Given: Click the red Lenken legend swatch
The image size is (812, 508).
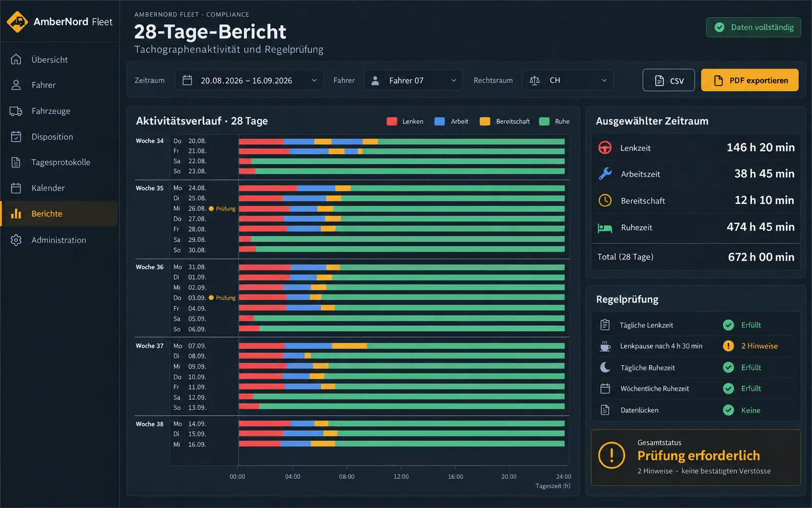Looking at the screenshot, I should coord(392,121).
